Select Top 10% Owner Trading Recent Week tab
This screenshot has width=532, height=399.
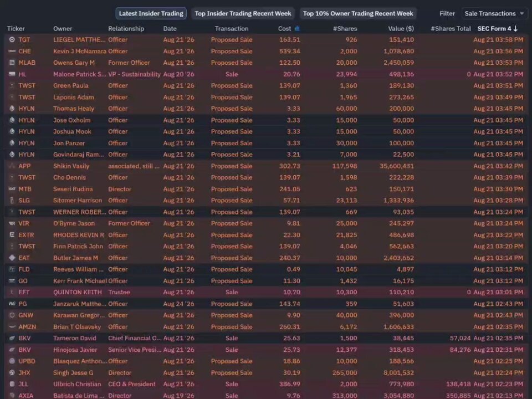tap(358, 13)
